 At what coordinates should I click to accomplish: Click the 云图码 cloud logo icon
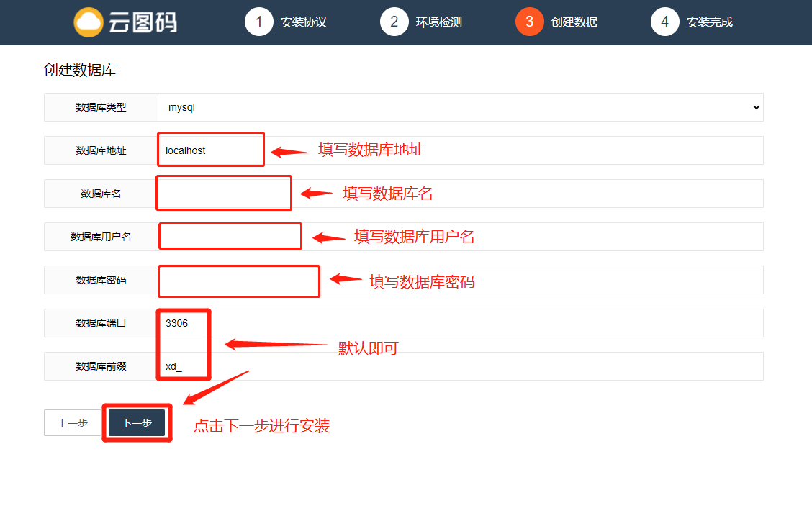89,22
